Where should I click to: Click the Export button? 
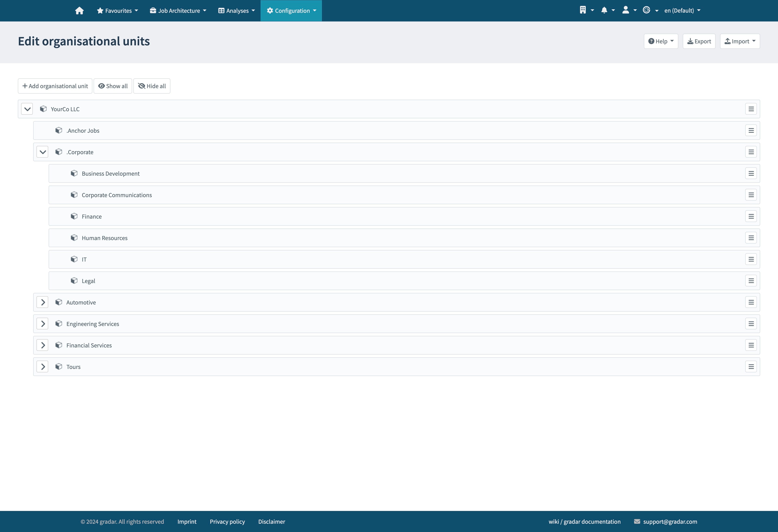[x=699, y=41]
